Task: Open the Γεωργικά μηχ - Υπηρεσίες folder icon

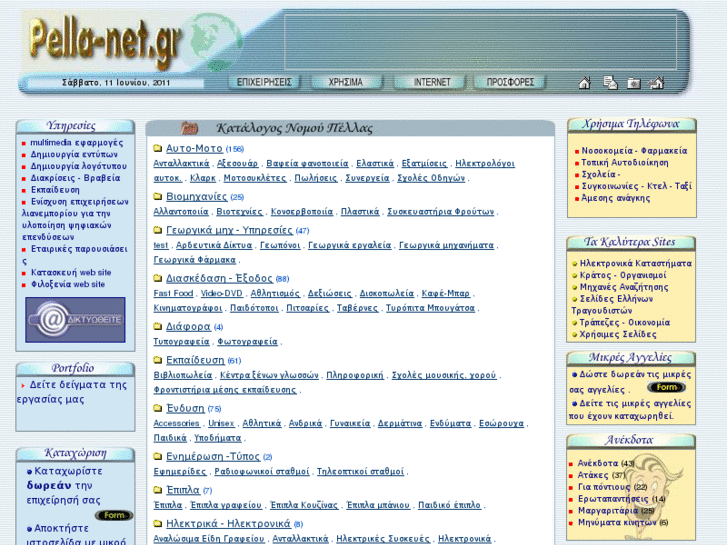Action: tap(158, 230)
